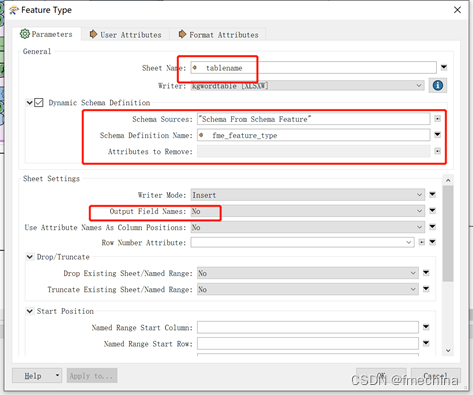Open the Attributes to Remove ellipsis button
The width and height of the screenshot is (473, 395).
point(438,151)
